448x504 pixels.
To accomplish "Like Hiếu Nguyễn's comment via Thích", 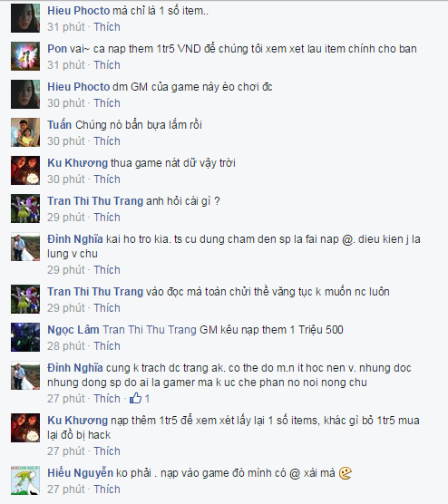I will (x=107, y=489).
